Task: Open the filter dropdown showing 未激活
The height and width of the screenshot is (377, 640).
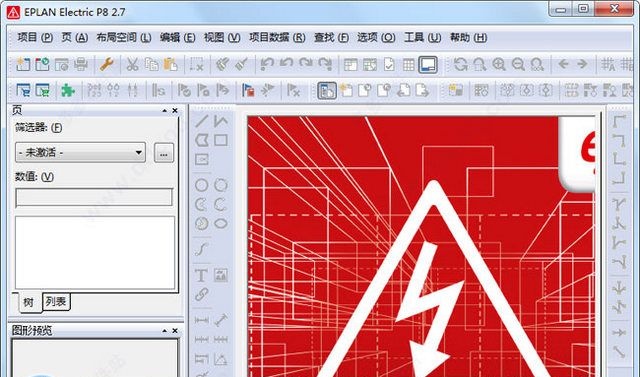Action: click(x=80, y=153)
